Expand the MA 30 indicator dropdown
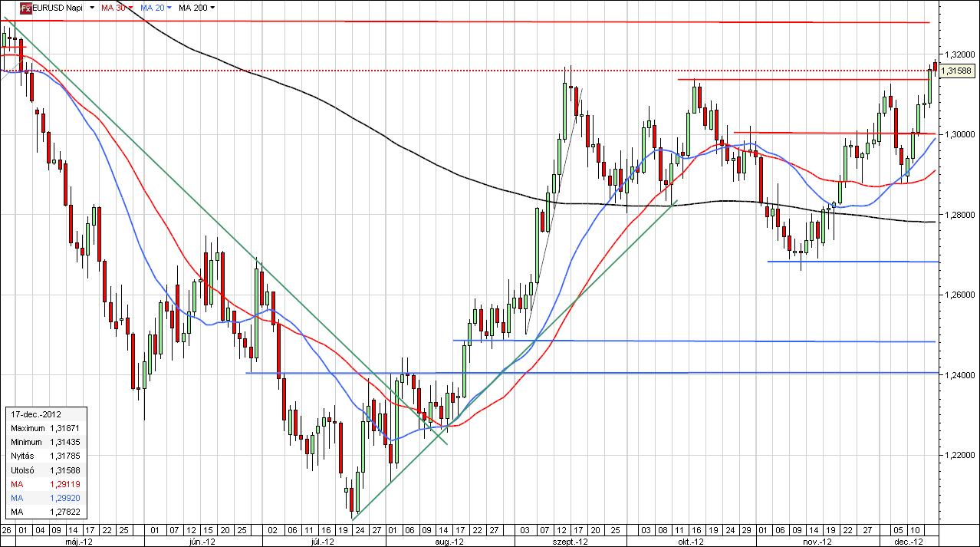Viewport: 980px width, 547px height. 130,7
